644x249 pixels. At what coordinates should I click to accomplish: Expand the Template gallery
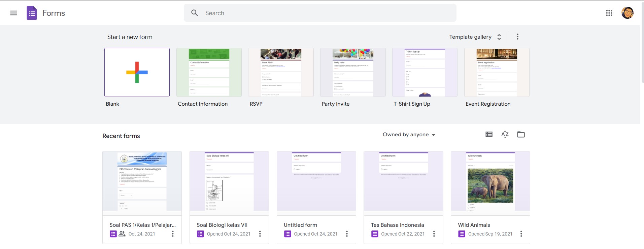point(475,37)
